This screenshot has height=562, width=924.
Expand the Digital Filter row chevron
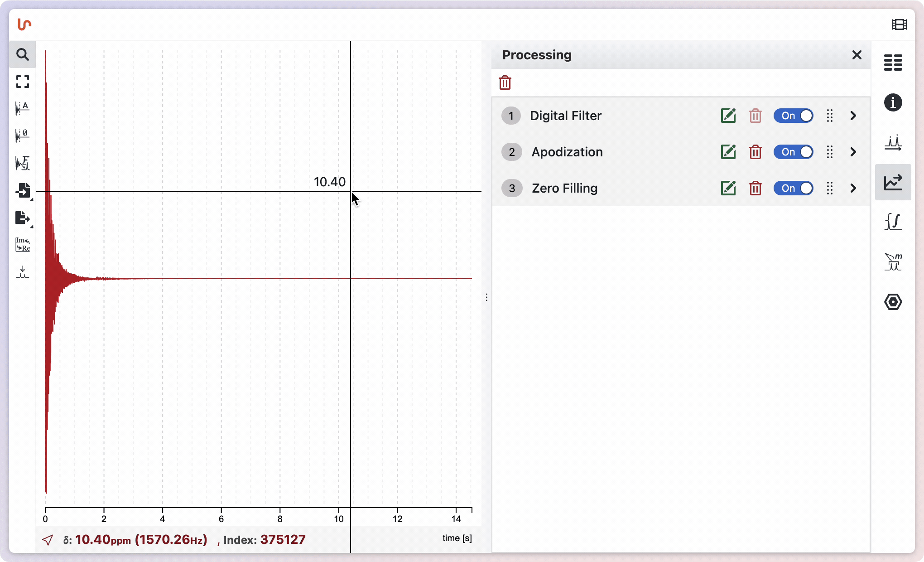click(853, 116)
